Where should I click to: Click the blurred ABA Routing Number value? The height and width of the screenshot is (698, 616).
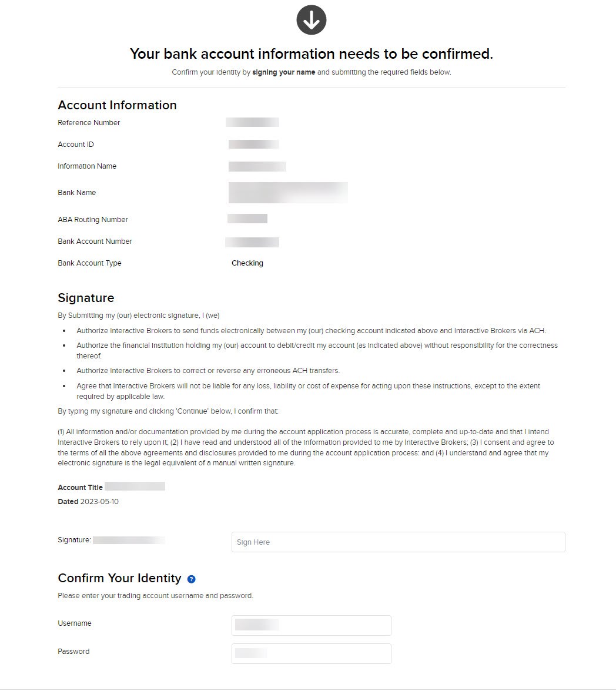point(247,219)
